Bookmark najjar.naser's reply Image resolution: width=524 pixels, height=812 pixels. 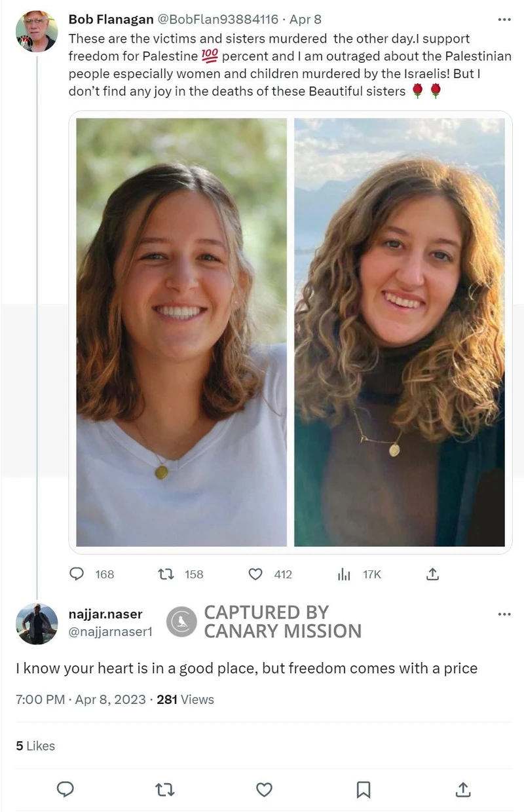pos(364,789)
